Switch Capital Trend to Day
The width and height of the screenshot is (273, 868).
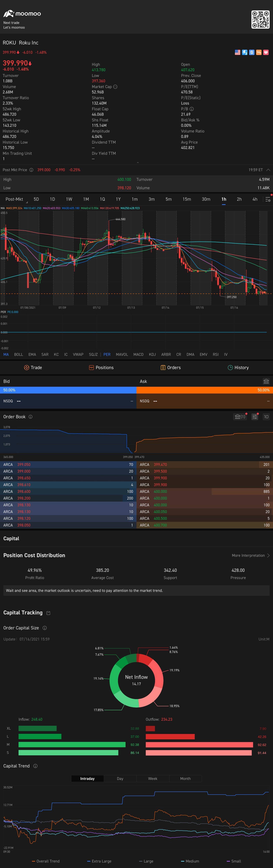tap(120, 779)
